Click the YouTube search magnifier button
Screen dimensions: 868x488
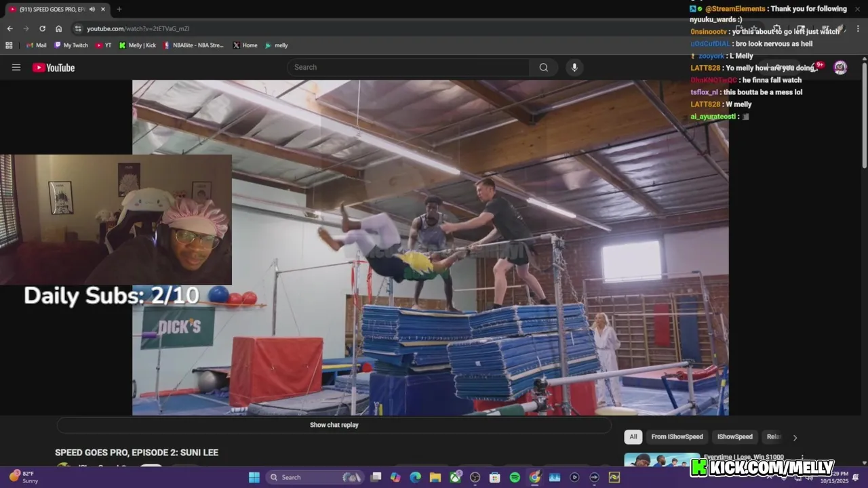544,67
